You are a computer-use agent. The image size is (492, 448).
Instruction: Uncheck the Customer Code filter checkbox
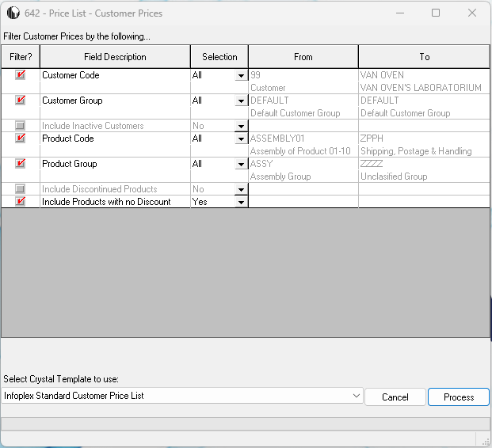21,75
